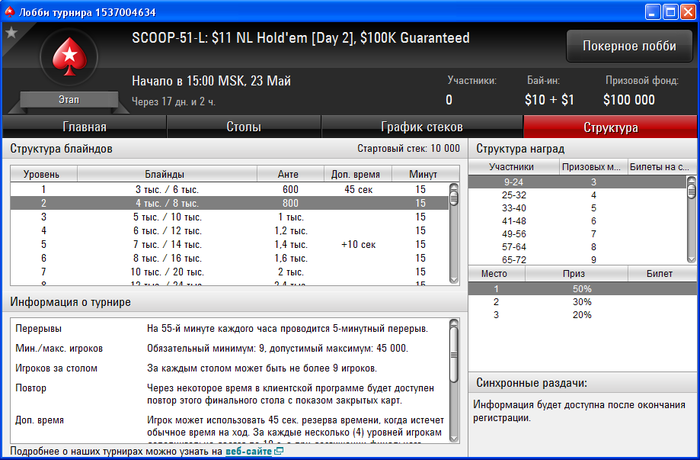700x460 pixels.
Task: Open the Покерное лобби button
Action: pos(629,46)
